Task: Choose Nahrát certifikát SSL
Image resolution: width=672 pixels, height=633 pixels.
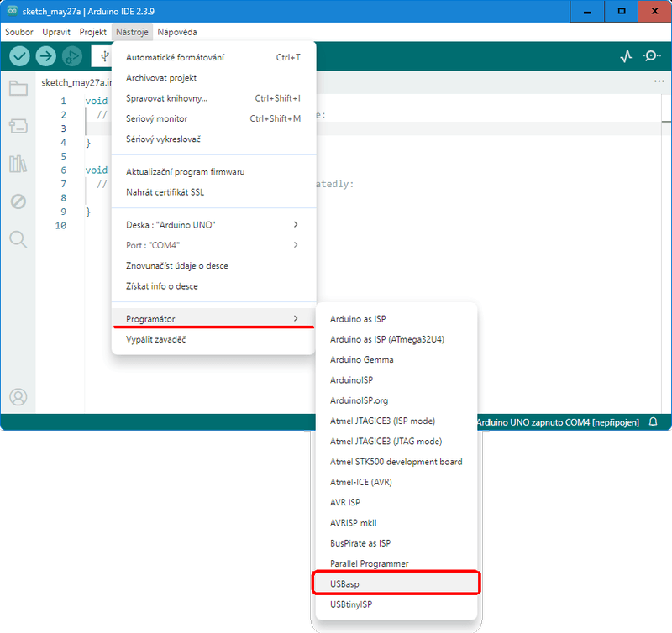Action: coord(213,192)
